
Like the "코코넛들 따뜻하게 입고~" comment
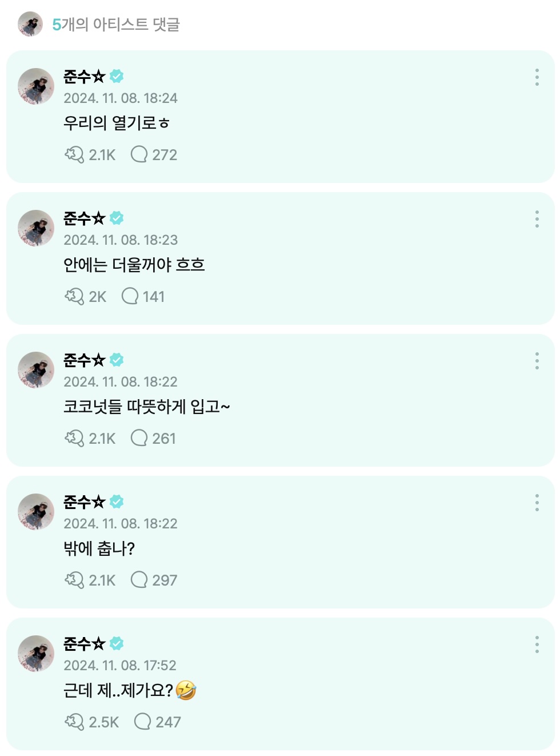[x=74, y=438]
